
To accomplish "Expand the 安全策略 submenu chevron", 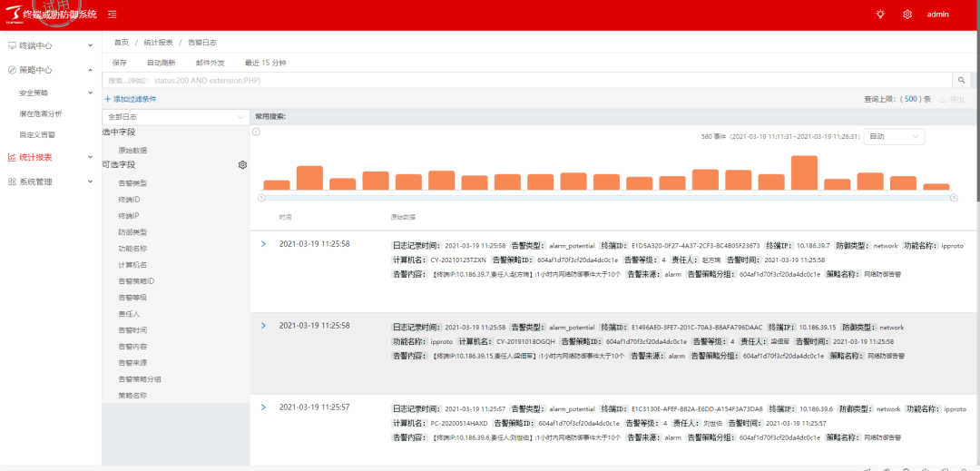I will coord(91,93).
